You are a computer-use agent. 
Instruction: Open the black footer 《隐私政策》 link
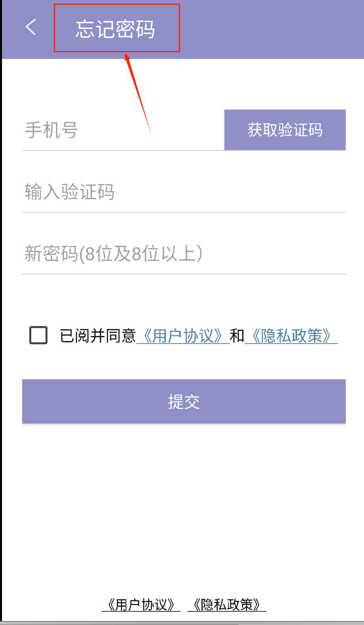(227, 605)
